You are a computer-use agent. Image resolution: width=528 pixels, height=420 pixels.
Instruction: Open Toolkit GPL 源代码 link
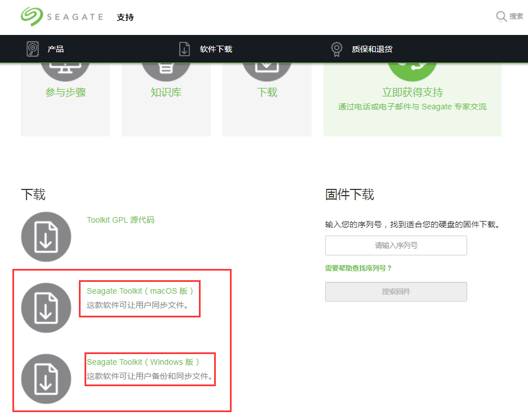pyautogui.click(x=121, y=220)
